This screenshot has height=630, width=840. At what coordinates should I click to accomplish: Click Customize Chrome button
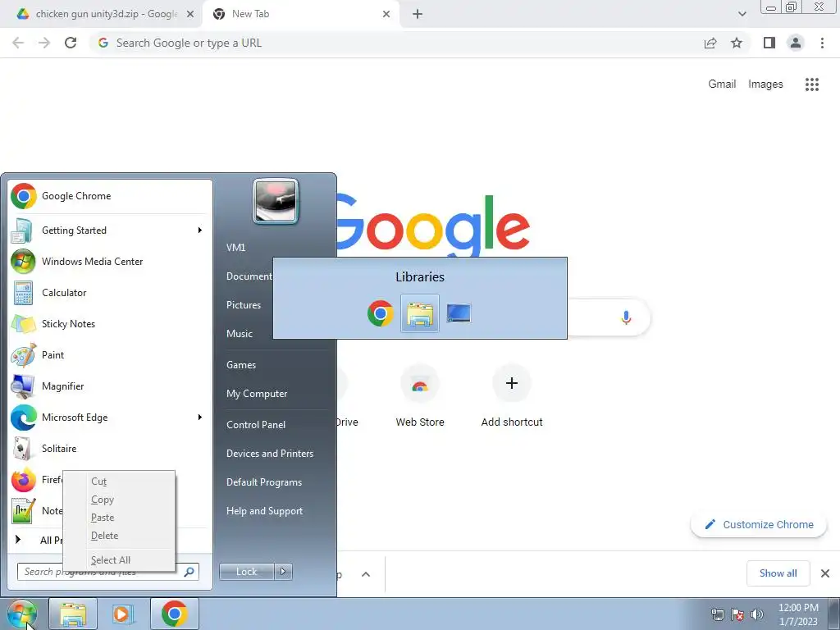(759, 524)
